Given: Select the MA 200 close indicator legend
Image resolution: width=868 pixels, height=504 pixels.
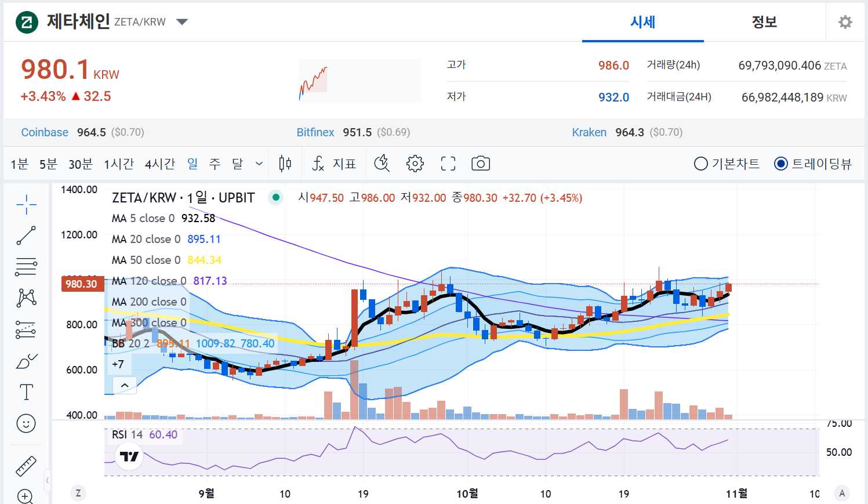Looking at the screenshot, I should coord(149,302).
